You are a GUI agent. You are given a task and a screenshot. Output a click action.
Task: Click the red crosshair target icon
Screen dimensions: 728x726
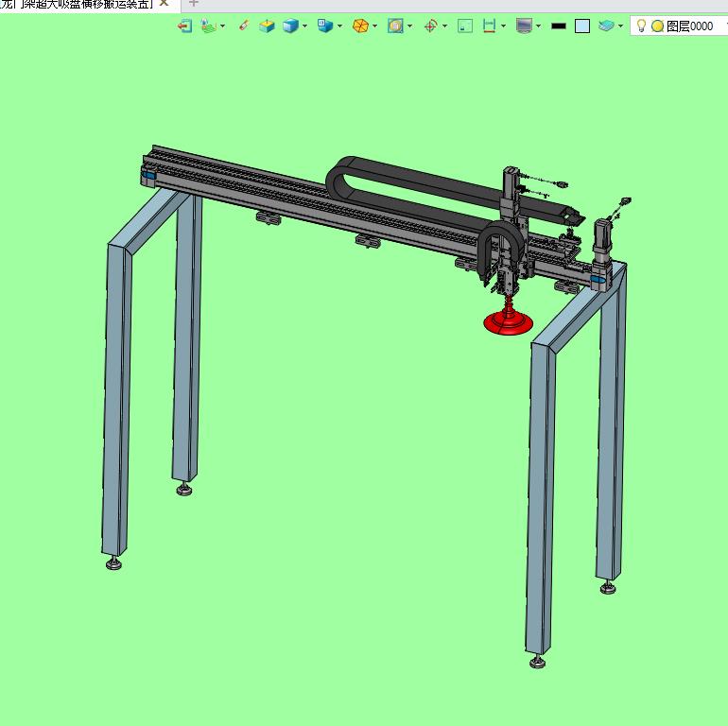(430, 26)
